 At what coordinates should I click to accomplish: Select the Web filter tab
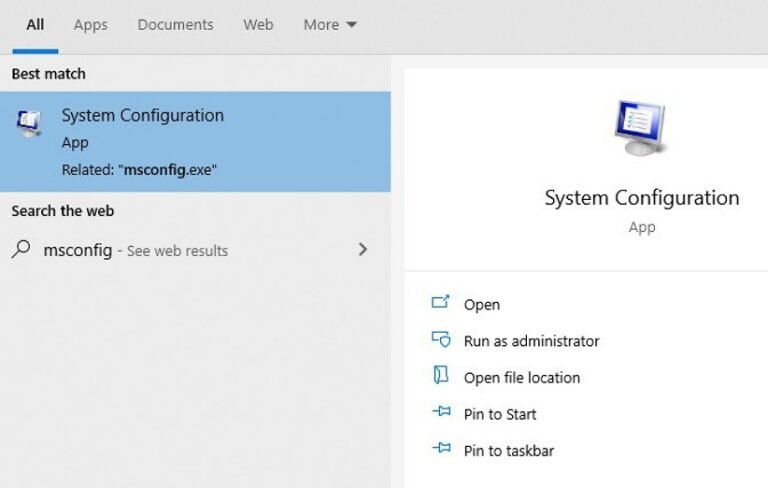(x=258, y=25)
